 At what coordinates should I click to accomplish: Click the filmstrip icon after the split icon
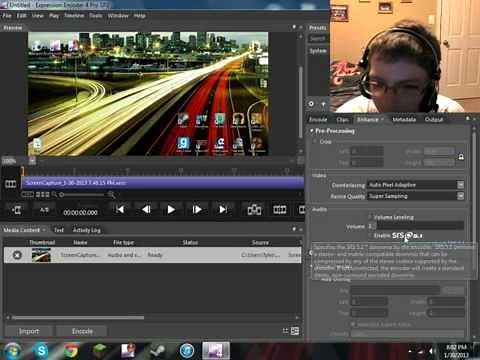point(280,210)
